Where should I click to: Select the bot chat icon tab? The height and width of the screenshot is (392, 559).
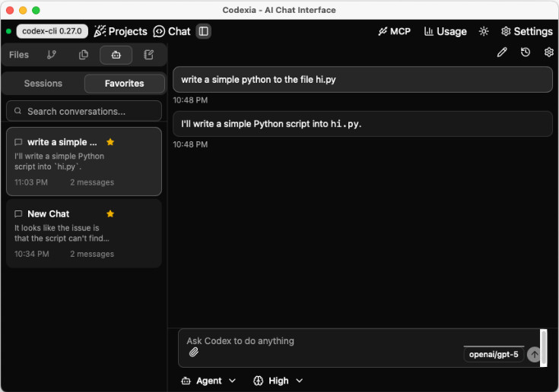[x=116, y=55]
